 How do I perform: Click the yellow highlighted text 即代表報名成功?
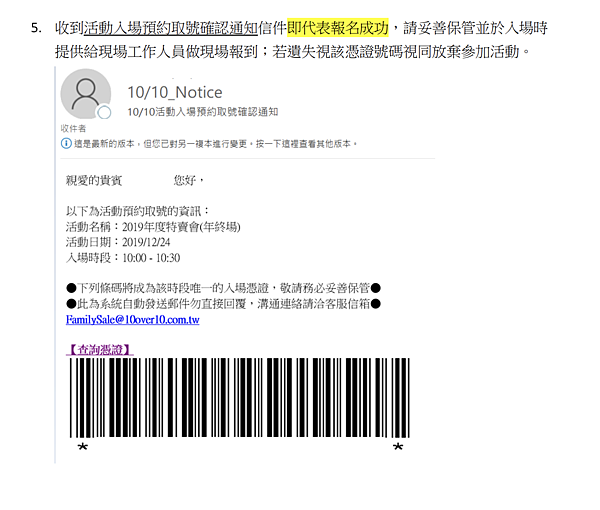coord(338,28)
